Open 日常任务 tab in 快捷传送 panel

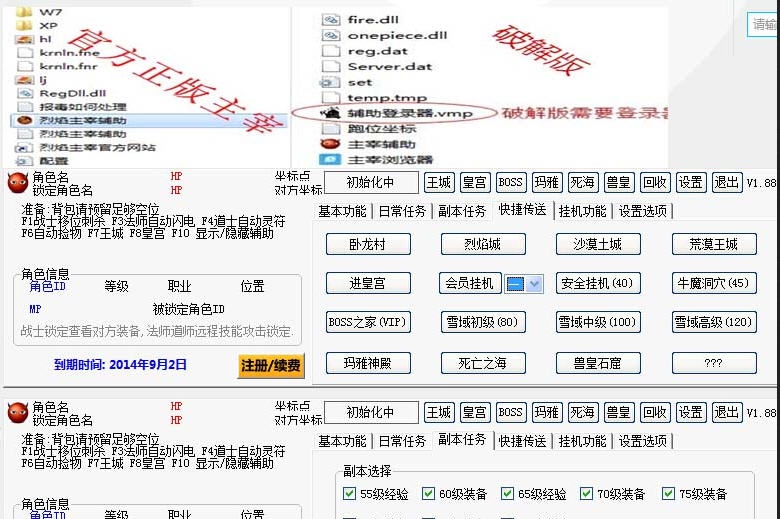pos(402,211)
